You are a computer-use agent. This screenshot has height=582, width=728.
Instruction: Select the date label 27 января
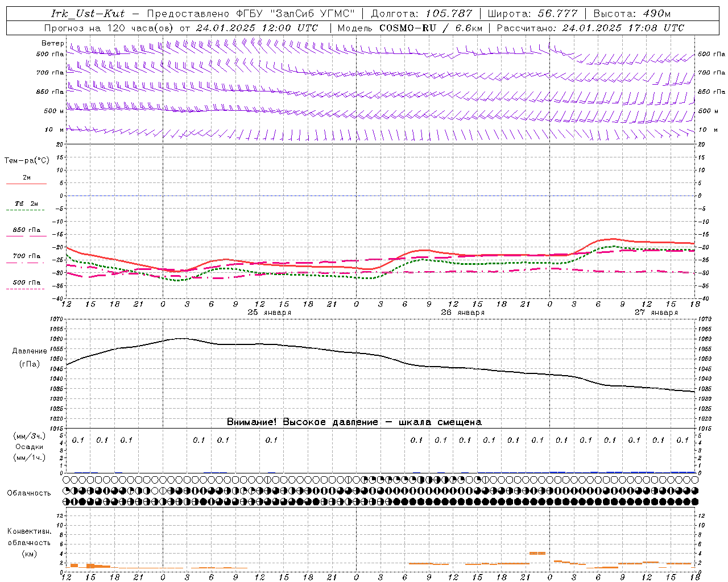pyautogui.click(x=656, y=313)
